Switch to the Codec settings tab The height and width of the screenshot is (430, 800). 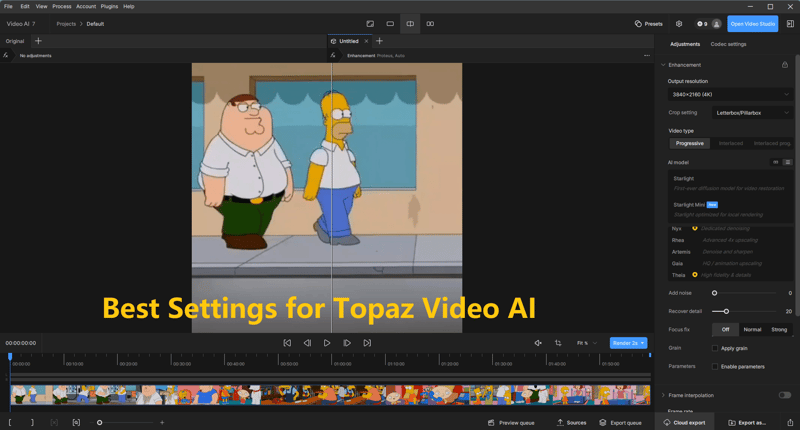[x=728, y=44]
